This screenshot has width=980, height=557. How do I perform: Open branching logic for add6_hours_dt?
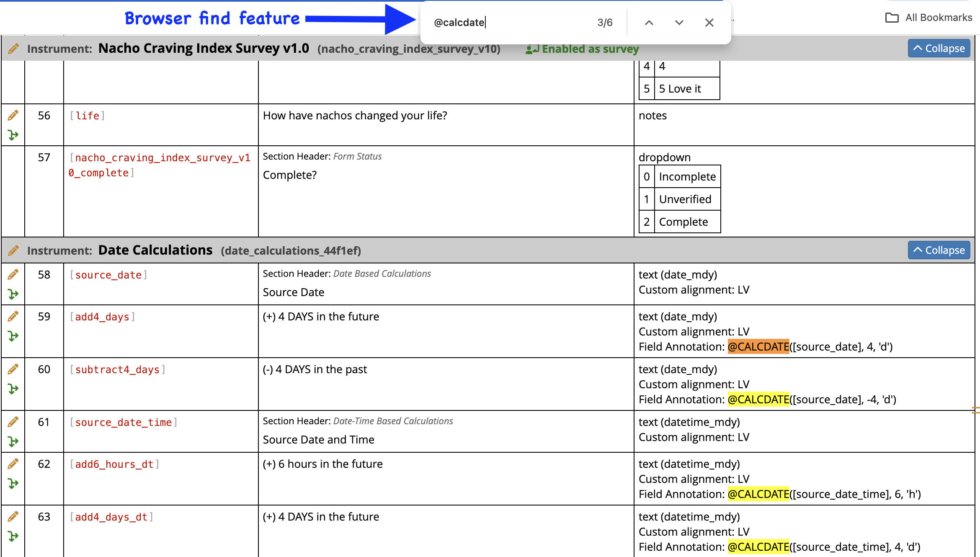[13, 483]
